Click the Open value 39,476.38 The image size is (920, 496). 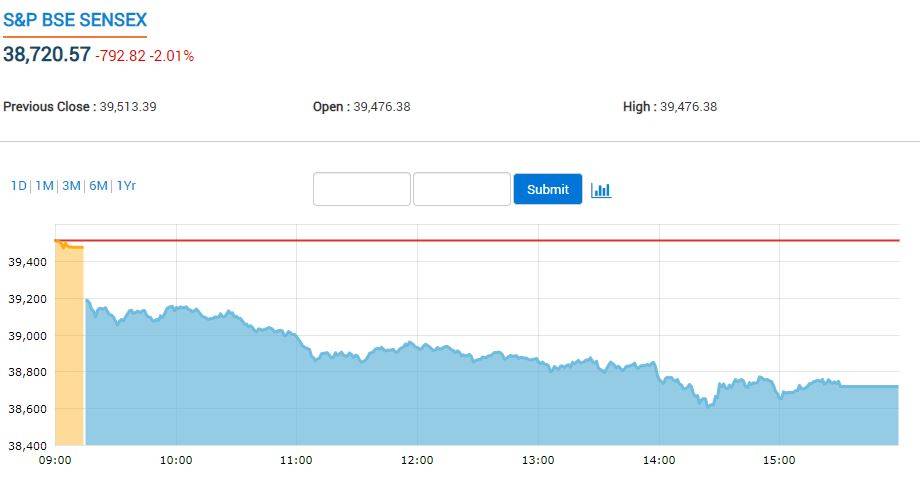(x=382, y=107)
